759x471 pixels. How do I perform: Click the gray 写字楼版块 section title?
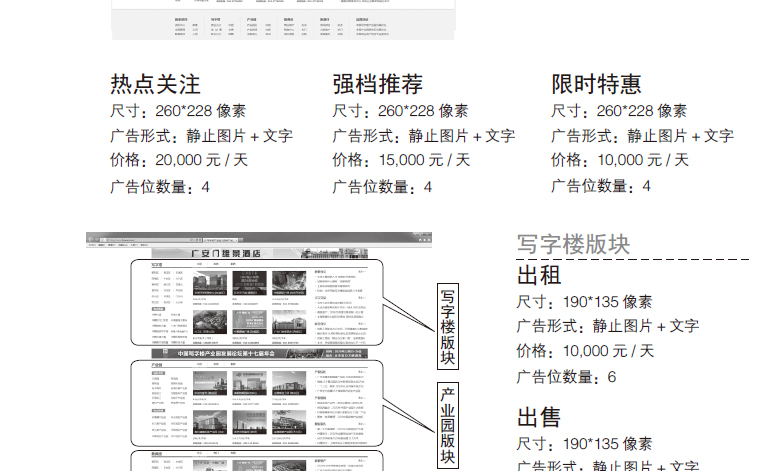(x=573, y=244)
